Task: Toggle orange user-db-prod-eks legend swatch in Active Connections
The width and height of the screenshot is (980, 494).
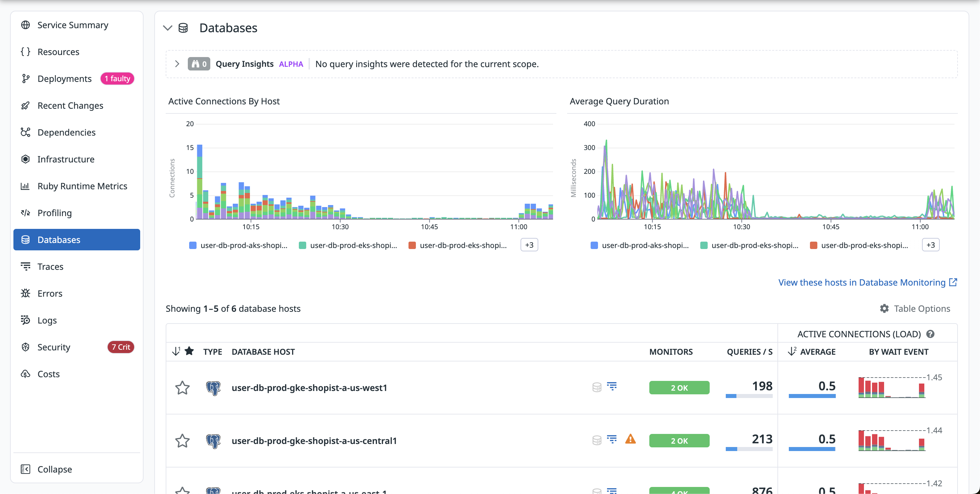Action: coord(412,245)
